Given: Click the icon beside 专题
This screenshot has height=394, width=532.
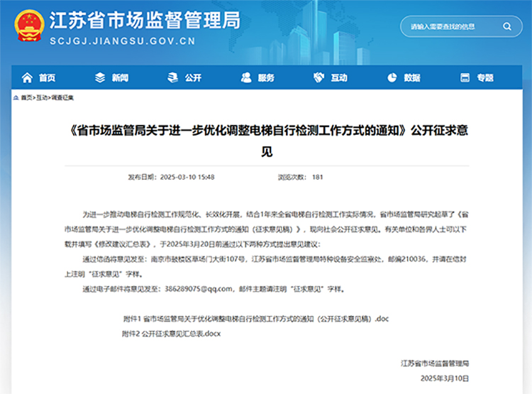Looking at the screenshot, I should (x=465, y=77).
